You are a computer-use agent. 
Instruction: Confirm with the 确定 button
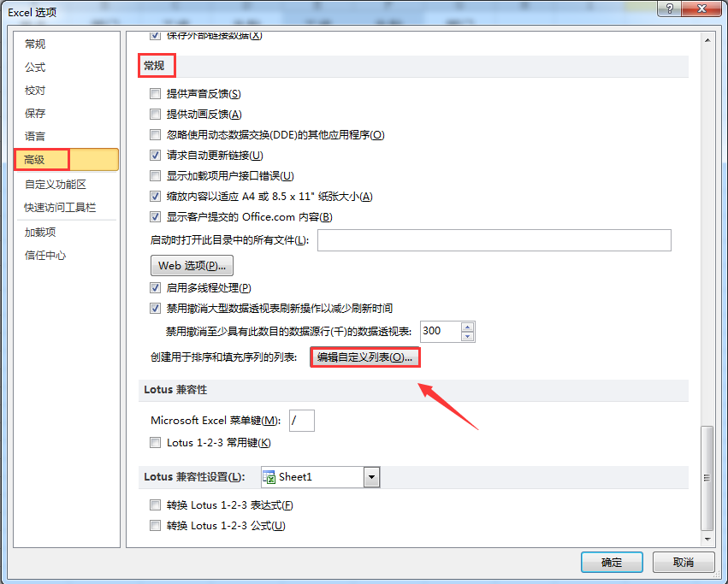612,562
